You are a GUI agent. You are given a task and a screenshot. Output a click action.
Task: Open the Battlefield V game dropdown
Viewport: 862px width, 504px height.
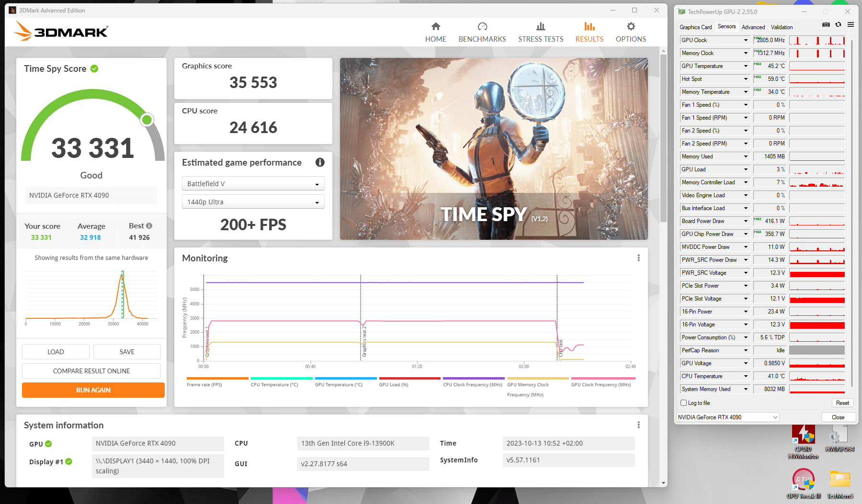[253, 184]
